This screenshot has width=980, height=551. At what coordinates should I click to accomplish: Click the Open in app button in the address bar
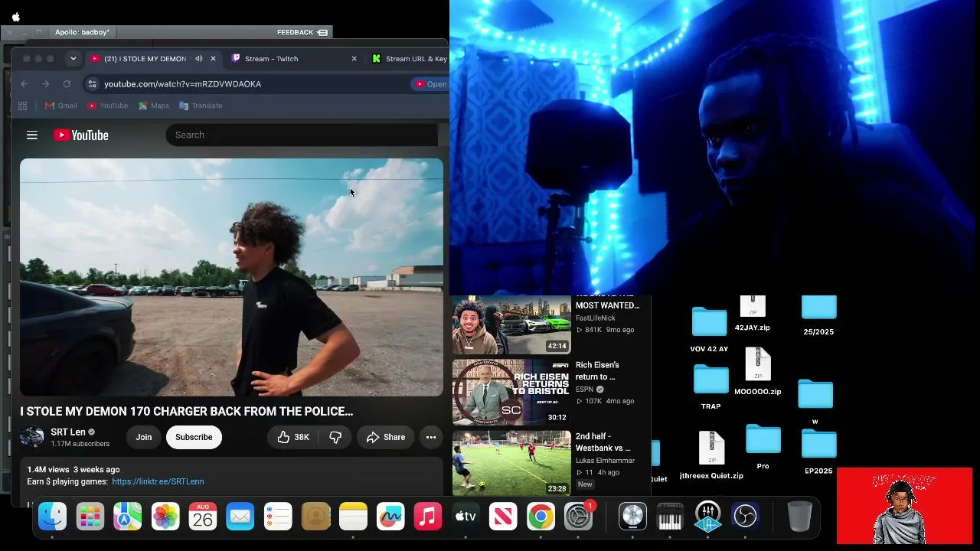pyautogui.click(x=430, y=84)
